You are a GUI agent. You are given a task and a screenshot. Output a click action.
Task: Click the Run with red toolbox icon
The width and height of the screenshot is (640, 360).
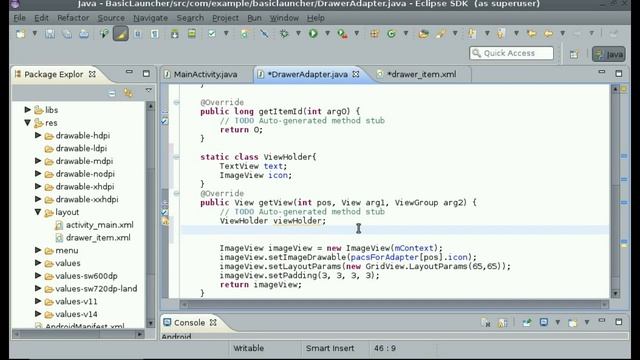342,34
